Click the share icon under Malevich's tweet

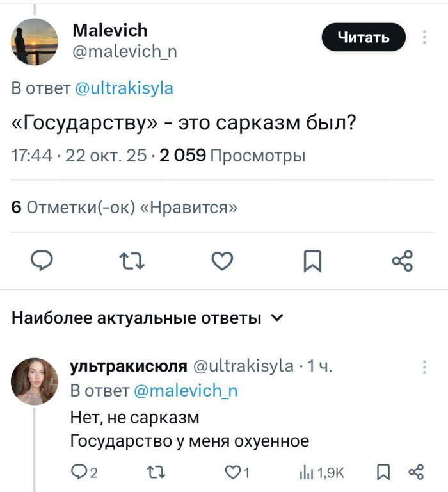pos(403,261)
